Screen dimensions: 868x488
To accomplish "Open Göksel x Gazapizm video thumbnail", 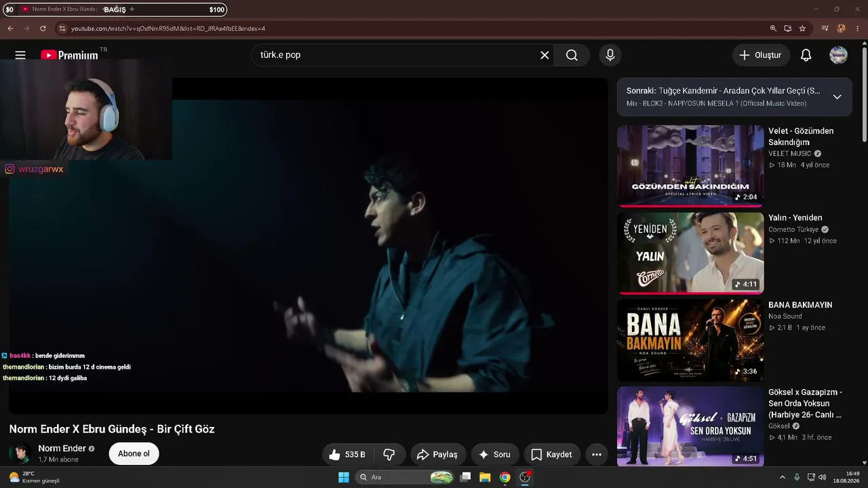I will (690, 426).
